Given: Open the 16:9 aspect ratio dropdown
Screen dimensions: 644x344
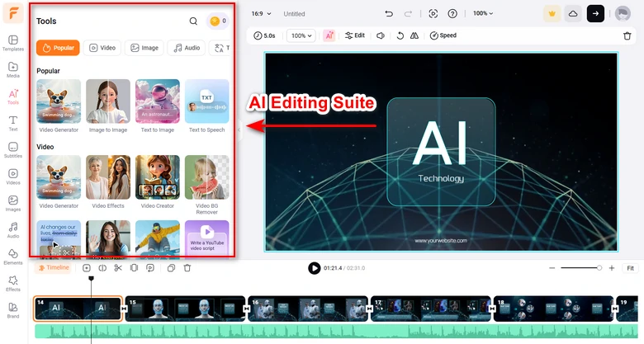Looking at the screenshot, I should [x=261, y=13].
